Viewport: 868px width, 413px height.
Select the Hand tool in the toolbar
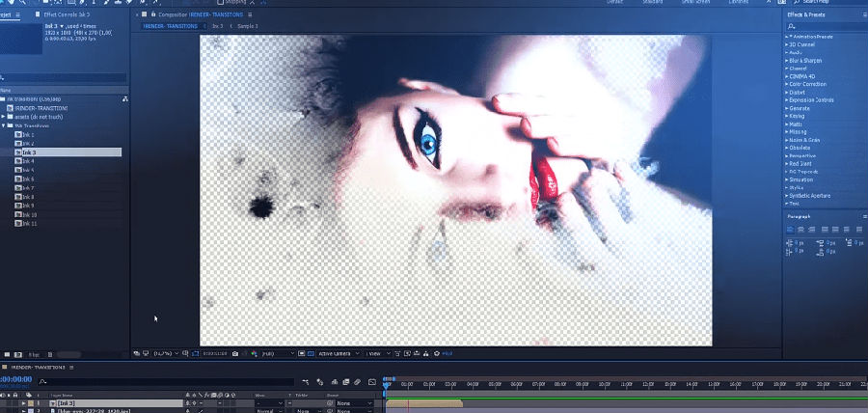(x=11, y=2)
